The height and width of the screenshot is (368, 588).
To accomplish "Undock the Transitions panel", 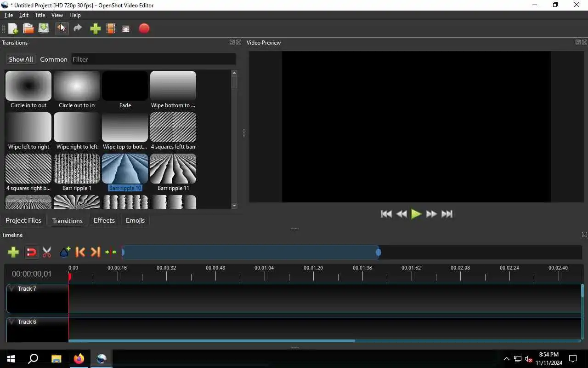I will tap(232, 42).
